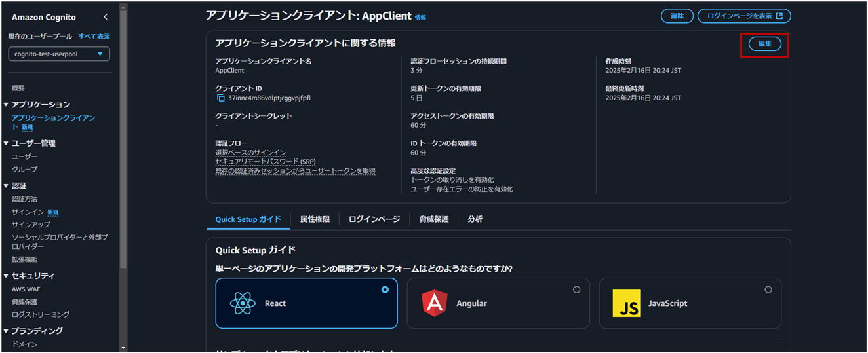
Task: Open the cognito-test-userpool dropdown
Action: click(59, 54)
